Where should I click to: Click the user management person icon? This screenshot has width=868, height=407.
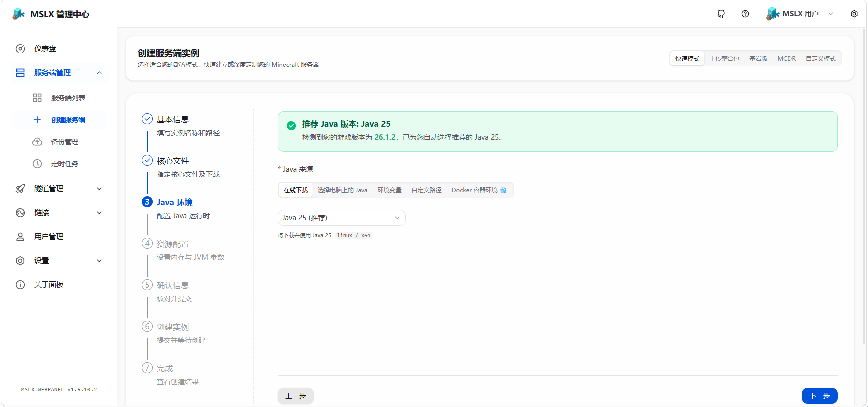[x=20, y=237]
